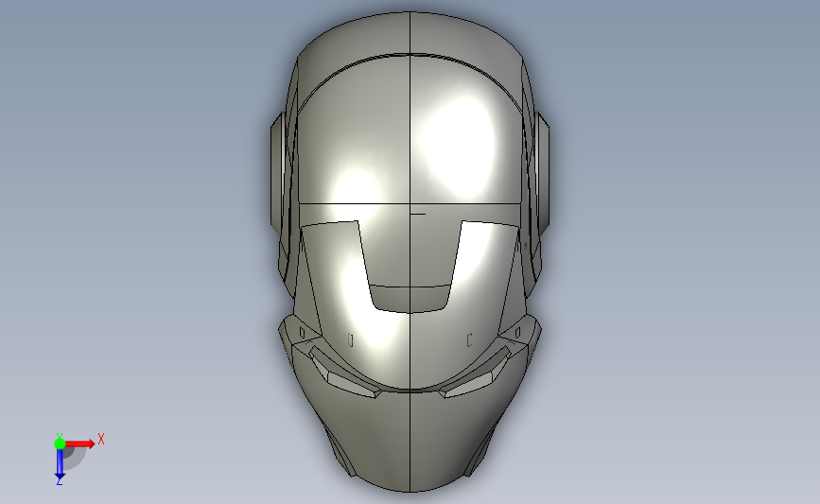Click the green Y axis dot of the triad
This screenshot has width=820, height=504.
pyautogui.click(x=60, y=443)
